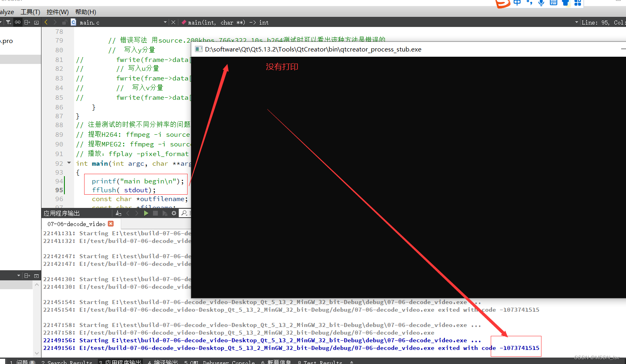Viewport: 626px width, 364px height.
Task: Open lower sidebar view dropdown arrow
Action: [19, 276]
